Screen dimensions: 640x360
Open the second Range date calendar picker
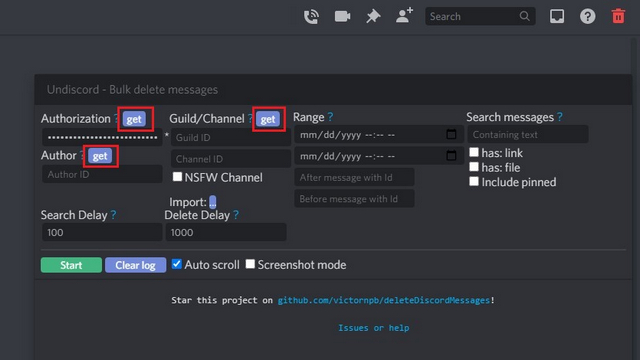451,156
